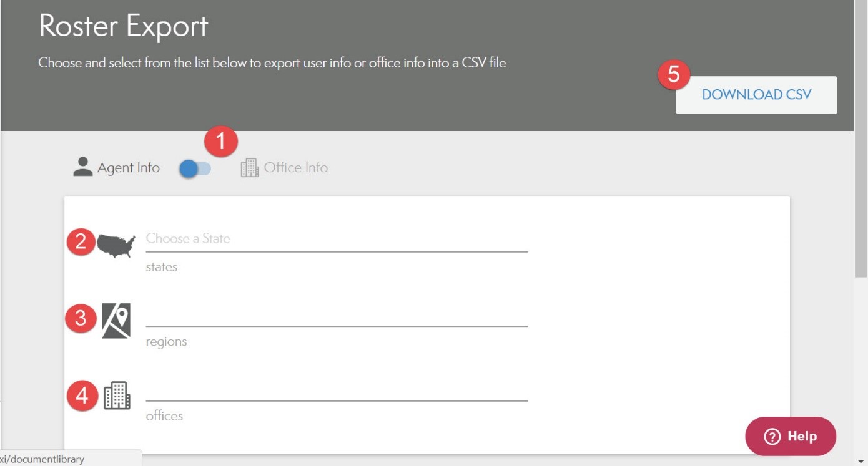Screen dimensions: 868x466
Task: Click the offices building icon
Action: point(117,396)
